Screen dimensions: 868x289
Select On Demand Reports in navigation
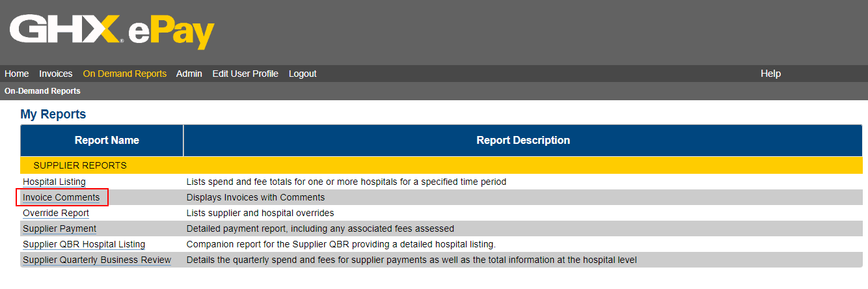coord(124,74)
